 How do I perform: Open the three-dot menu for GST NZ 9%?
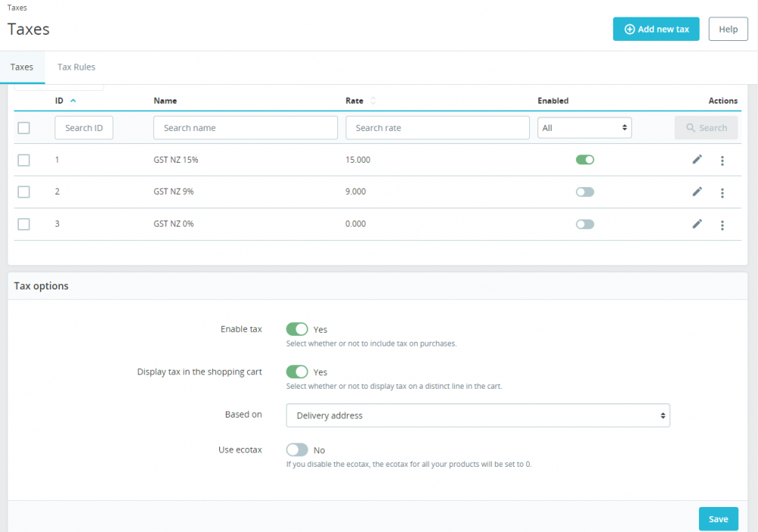click(x=722, y=192)
